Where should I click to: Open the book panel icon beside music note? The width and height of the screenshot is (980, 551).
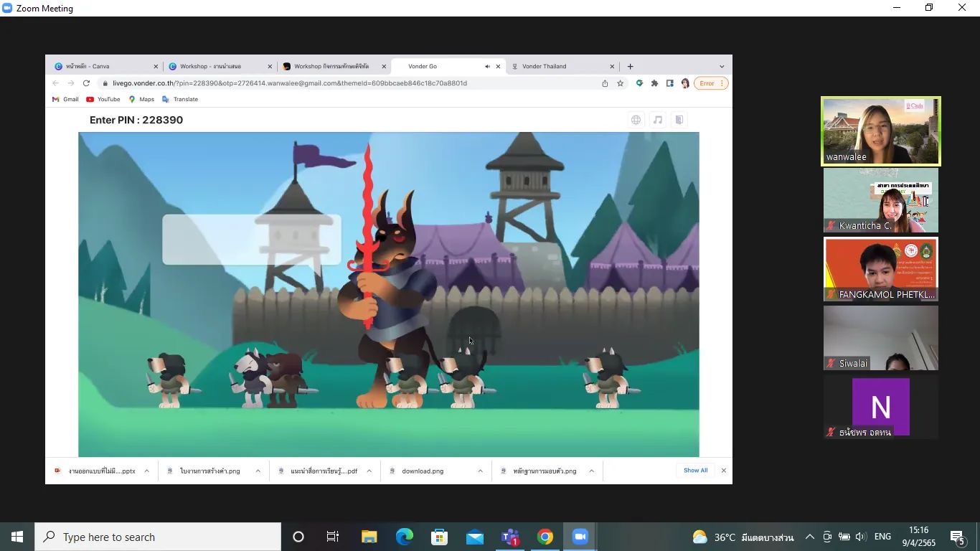(679, 120)
